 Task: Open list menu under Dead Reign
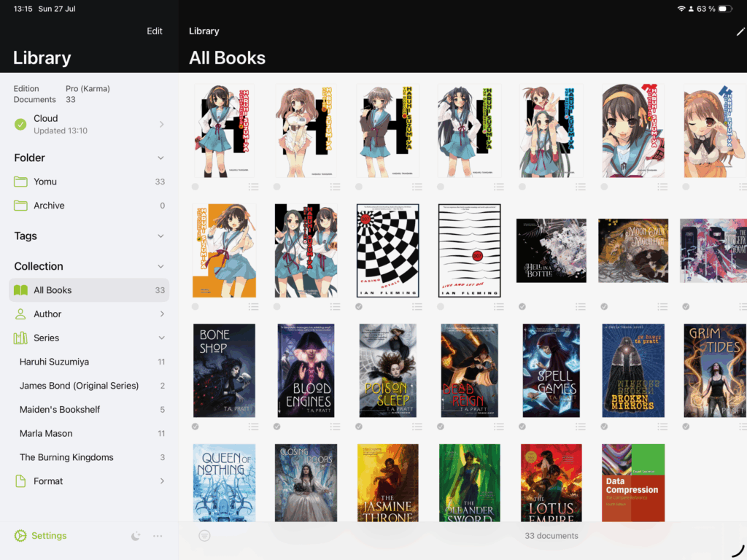[x=499, y=427]
